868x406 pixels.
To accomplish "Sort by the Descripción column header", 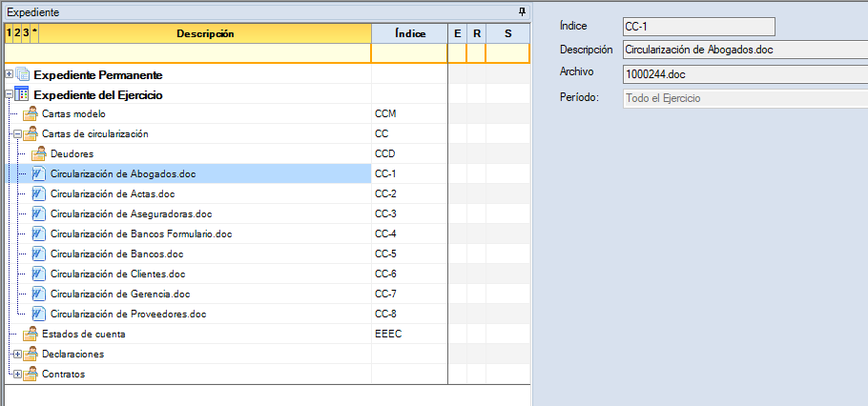I will (x=205, y=33).
